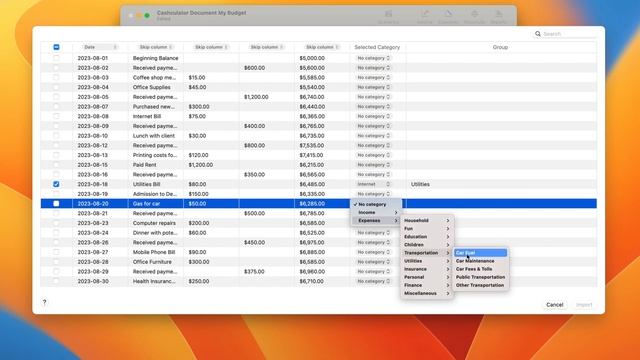Open the Miscellaneous submenu
640x360 pixels.
click(x=427, y=293)
